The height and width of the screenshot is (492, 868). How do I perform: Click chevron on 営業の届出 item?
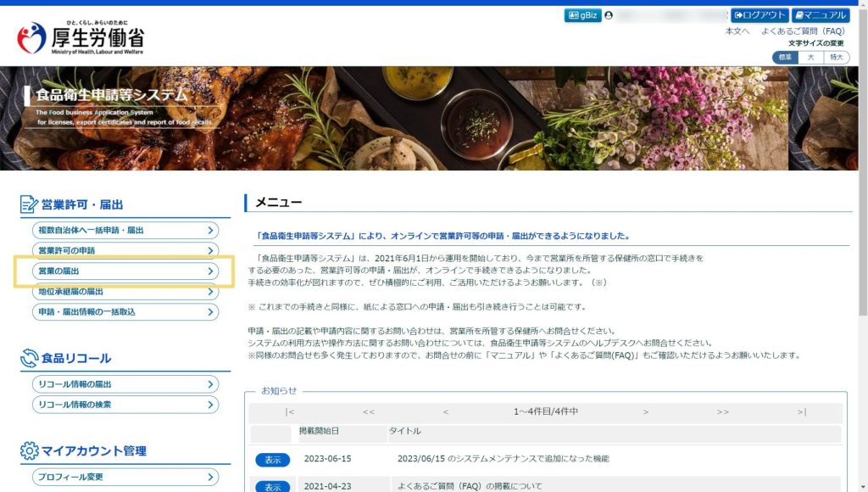[210, 271]
